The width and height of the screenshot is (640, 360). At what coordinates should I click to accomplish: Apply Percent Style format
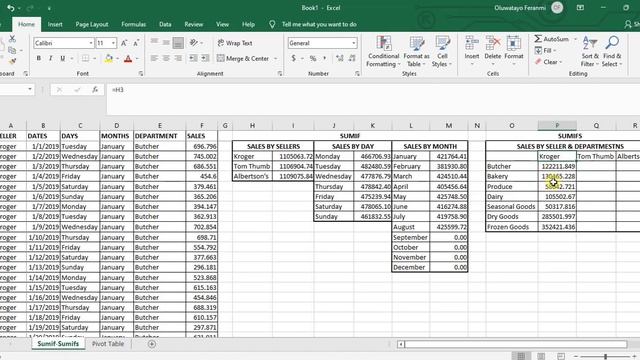point(313,58)
